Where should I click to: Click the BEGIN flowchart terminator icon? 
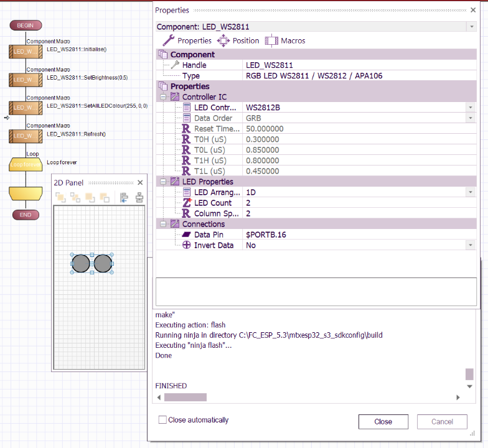click(26, 26)
